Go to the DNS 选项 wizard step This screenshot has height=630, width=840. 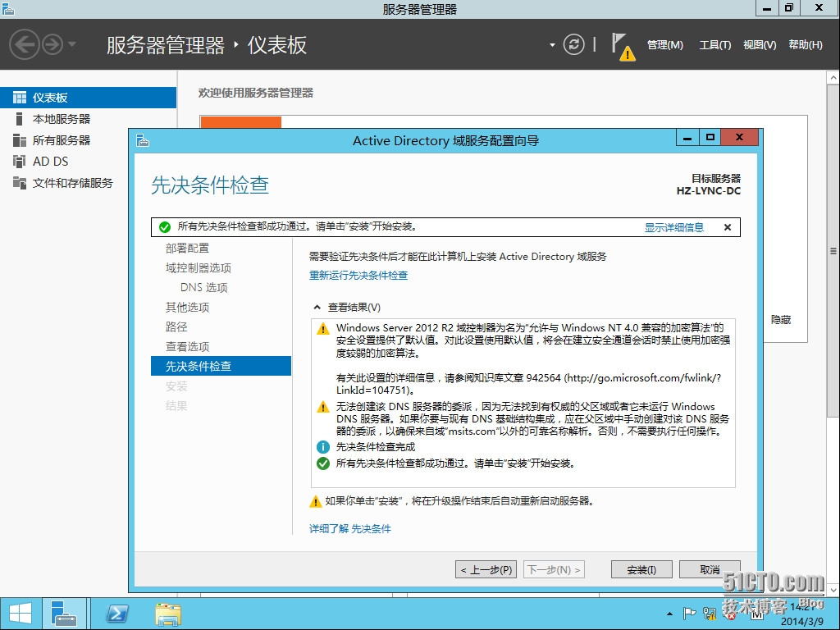point(203,288)
